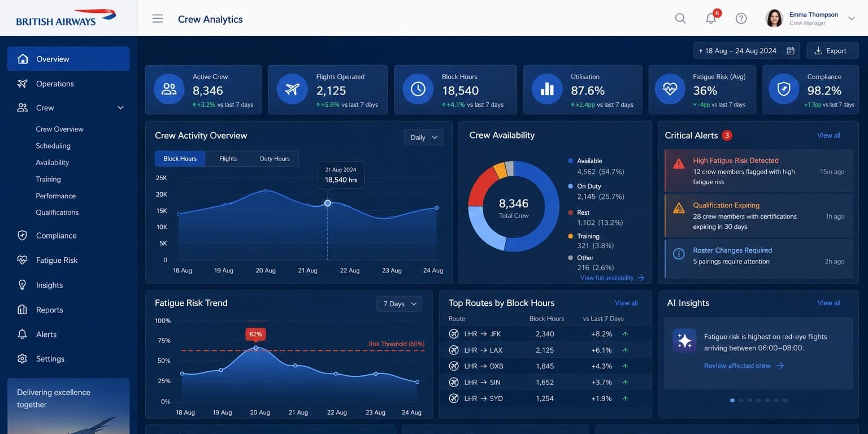Click the High Fatigue Risk warning icon

tap(679, 164)
